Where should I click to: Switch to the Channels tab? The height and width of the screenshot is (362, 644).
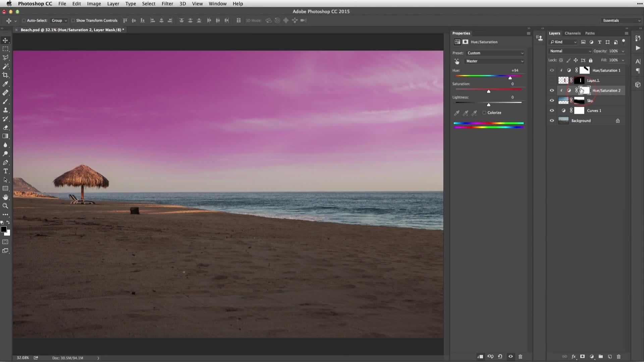pyautogui.click(x=573, y=33)
